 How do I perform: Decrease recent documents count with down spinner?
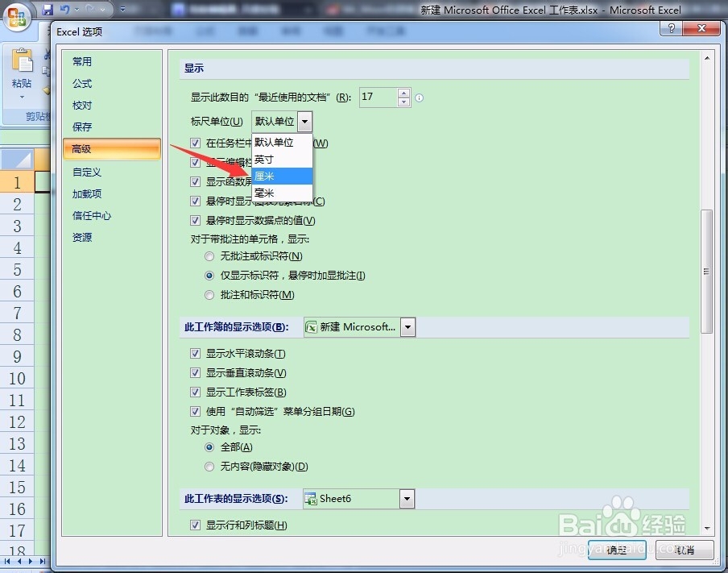(x=404, y=102)
